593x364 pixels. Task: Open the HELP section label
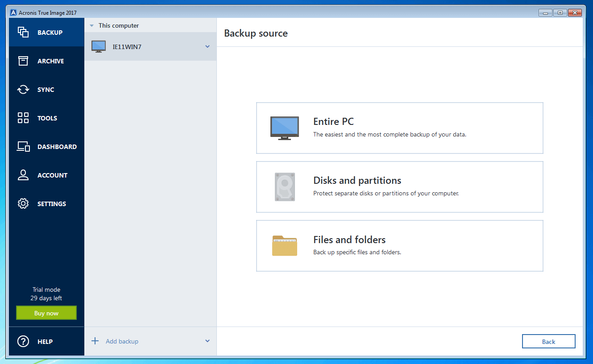tap(45, 342)
